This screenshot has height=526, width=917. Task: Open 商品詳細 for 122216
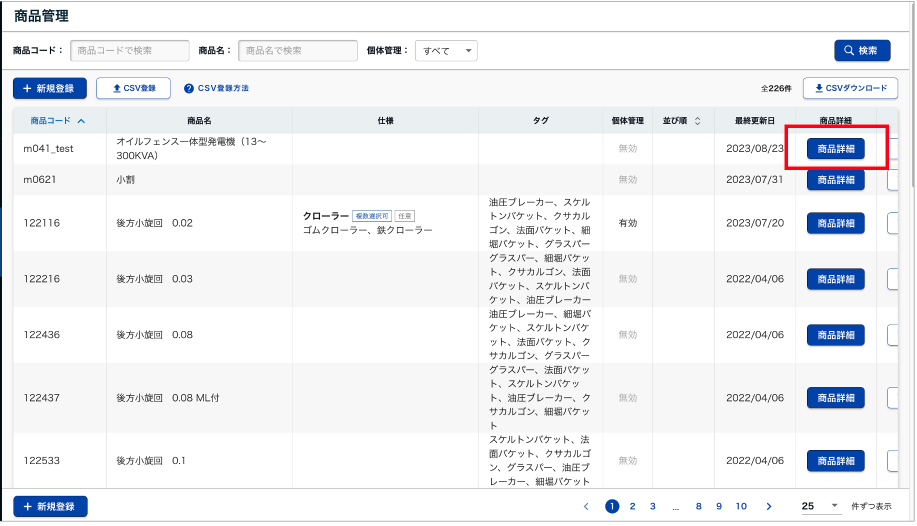(x=836, y=280)
